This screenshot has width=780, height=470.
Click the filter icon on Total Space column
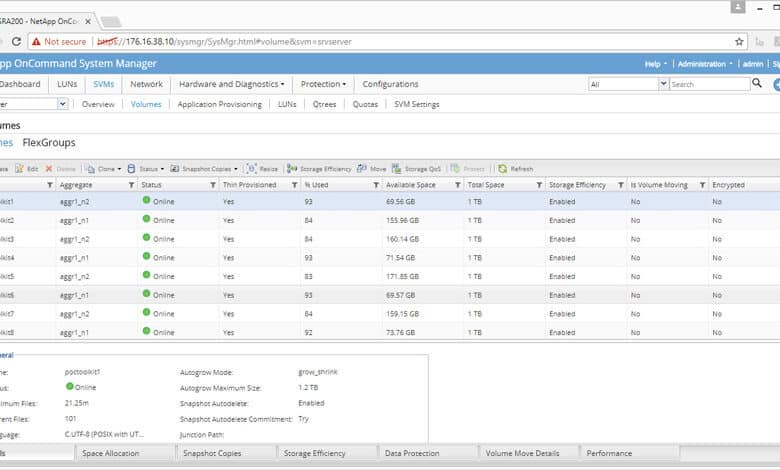coord(539,185)
